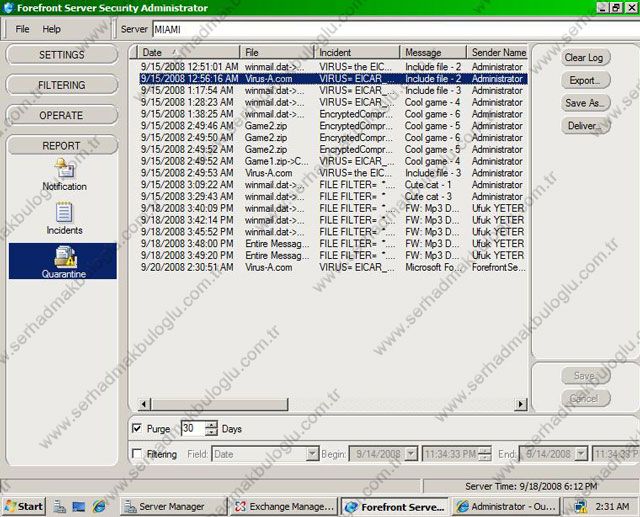The width and height of the screenshot is (640, 517).
Task: Open the File menu
Action: tap(22, 29)
